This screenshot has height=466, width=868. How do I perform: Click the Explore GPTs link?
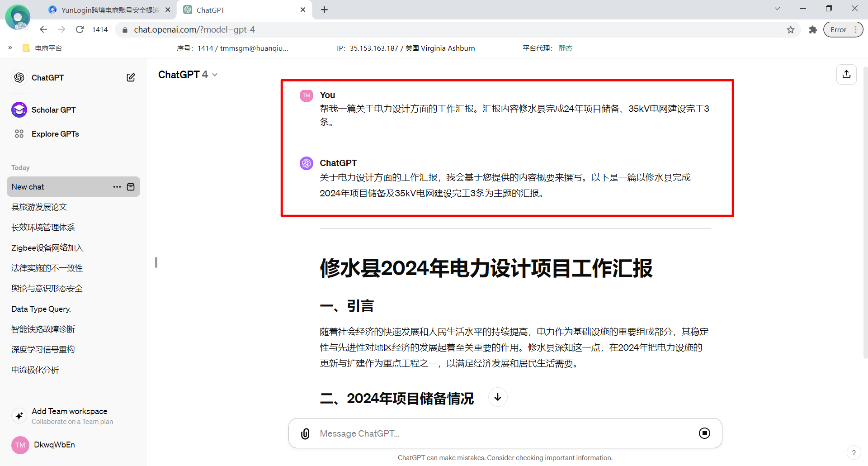[55, 134]
